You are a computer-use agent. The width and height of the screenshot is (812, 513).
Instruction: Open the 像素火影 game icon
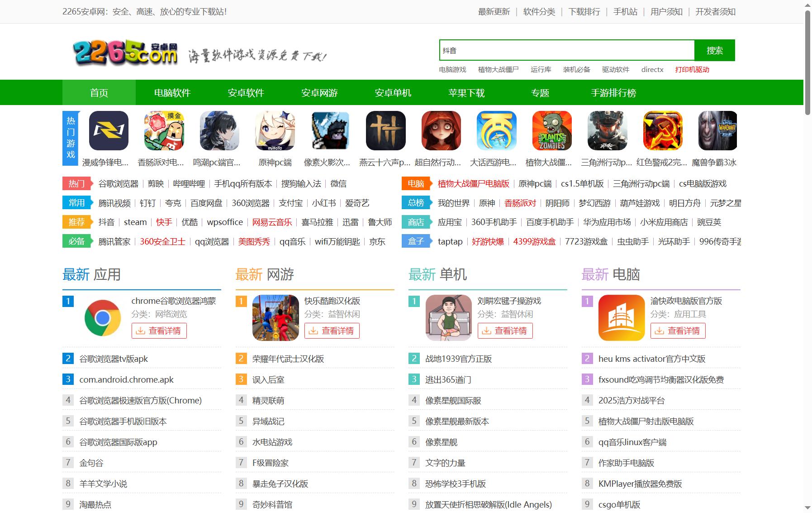(x=330, y=130)
